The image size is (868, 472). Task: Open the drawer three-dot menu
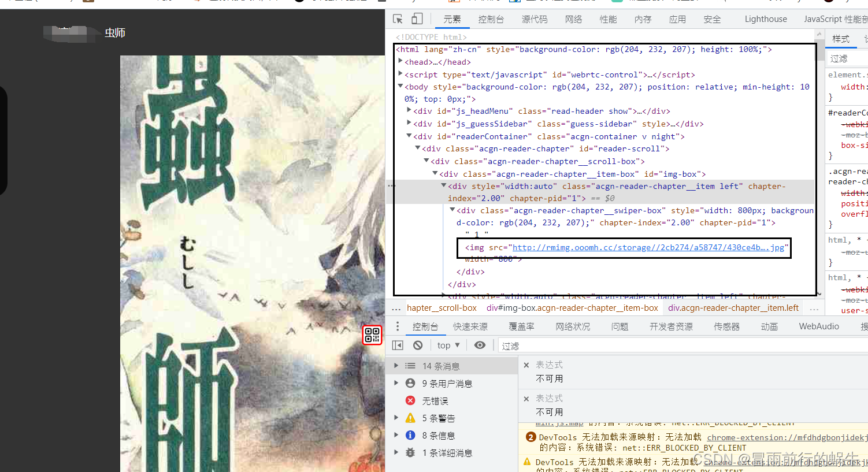(398, 326)
